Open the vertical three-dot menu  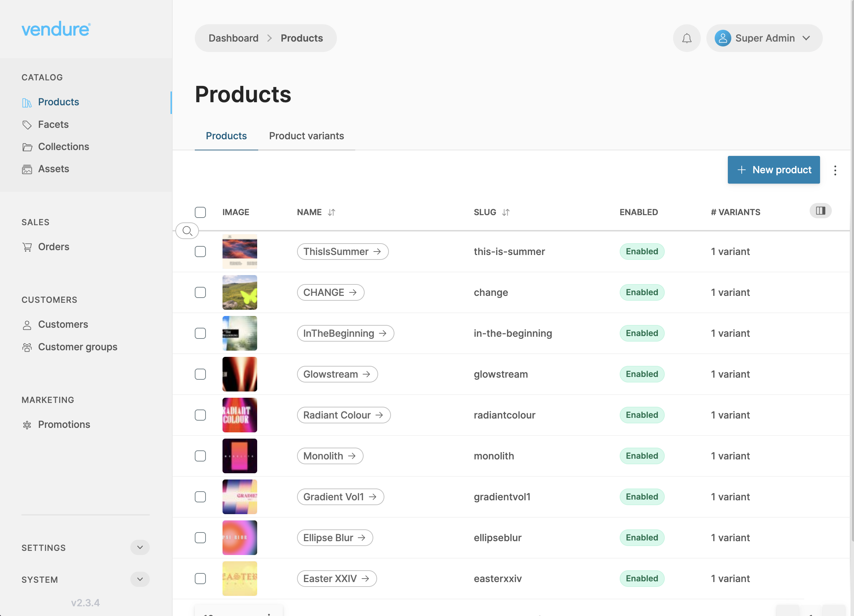click(x=835, y=170)
